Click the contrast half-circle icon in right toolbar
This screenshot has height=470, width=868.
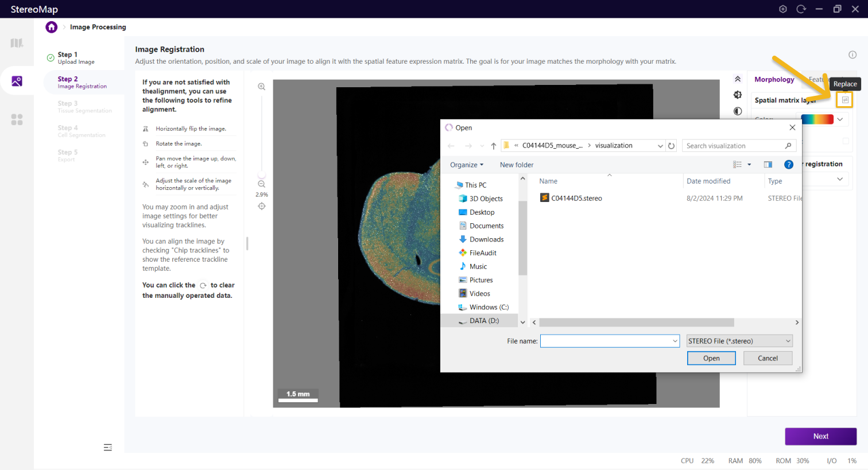[x=738, y=111]
